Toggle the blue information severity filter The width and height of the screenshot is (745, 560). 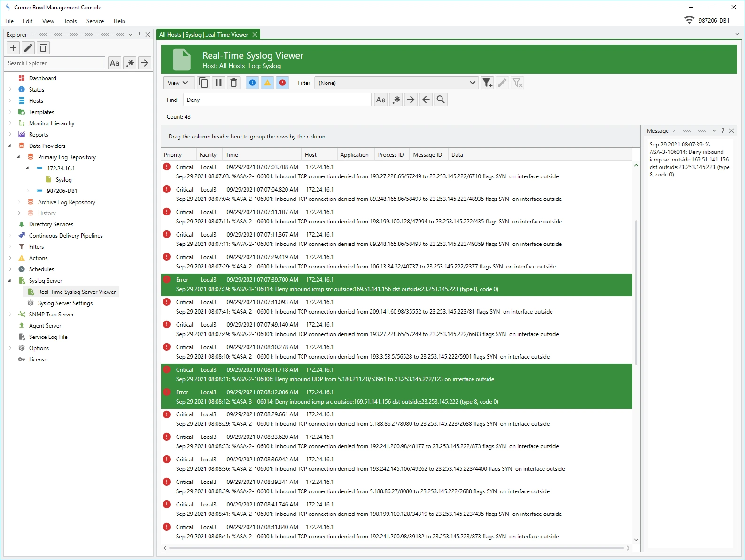point(252,83)
